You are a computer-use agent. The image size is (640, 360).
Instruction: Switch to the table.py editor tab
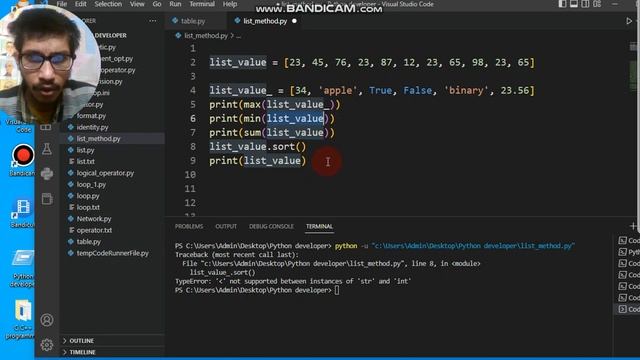(193, 21)
